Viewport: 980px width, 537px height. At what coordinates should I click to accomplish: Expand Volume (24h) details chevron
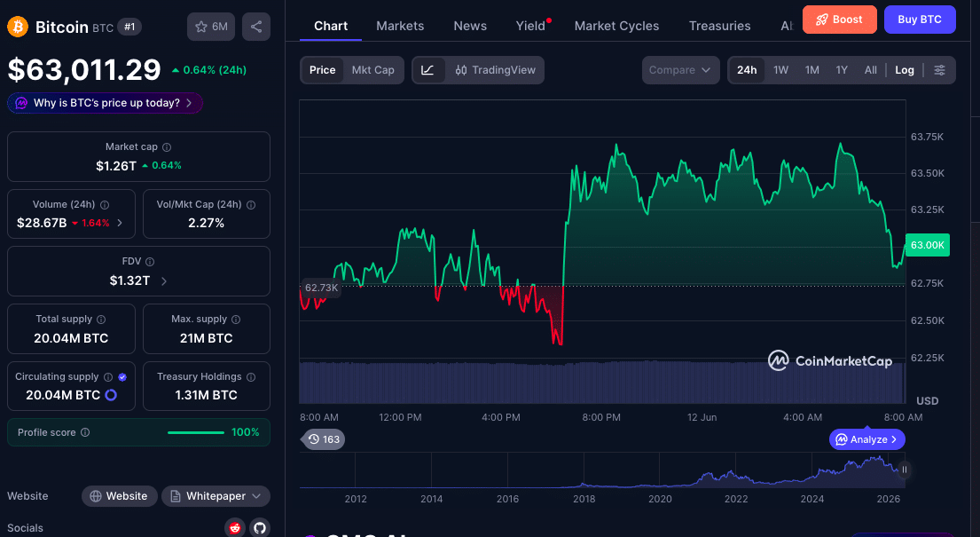pyautogui.click(x=120, y=223)
